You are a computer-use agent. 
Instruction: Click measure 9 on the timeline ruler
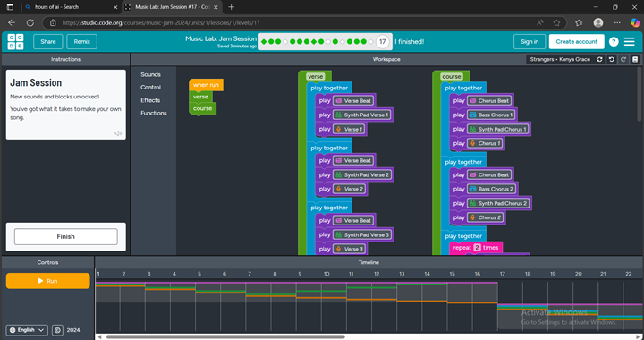pyautogui.click(x=300, y=274)
